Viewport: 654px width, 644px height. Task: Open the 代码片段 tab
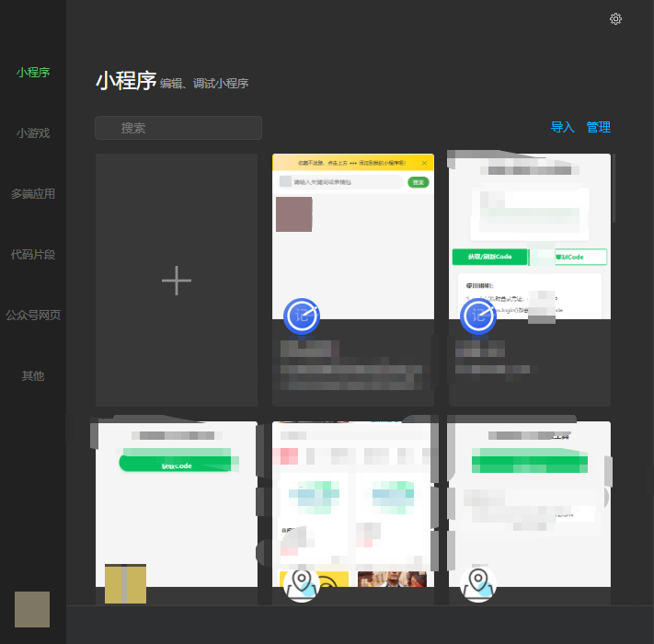click(x=32, y=254)
